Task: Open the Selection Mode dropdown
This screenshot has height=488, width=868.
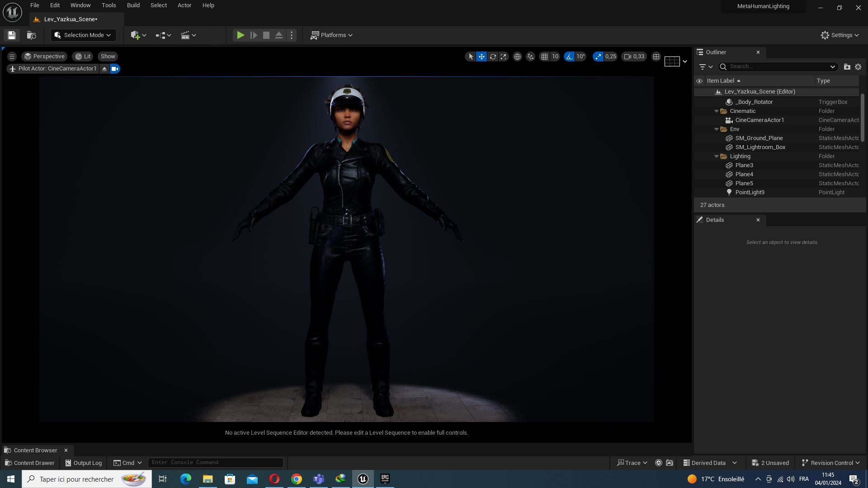Action: (83, 35)
